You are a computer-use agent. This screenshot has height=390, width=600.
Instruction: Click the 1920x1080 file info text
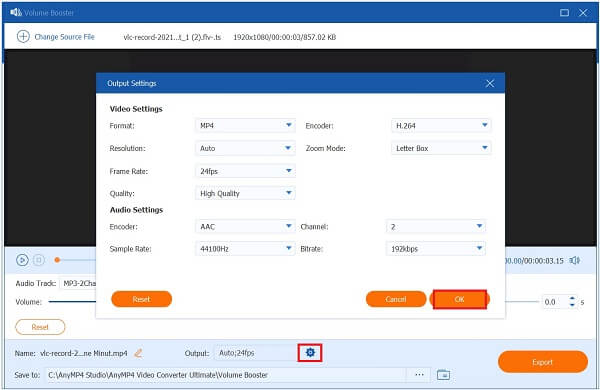point(285,37)
